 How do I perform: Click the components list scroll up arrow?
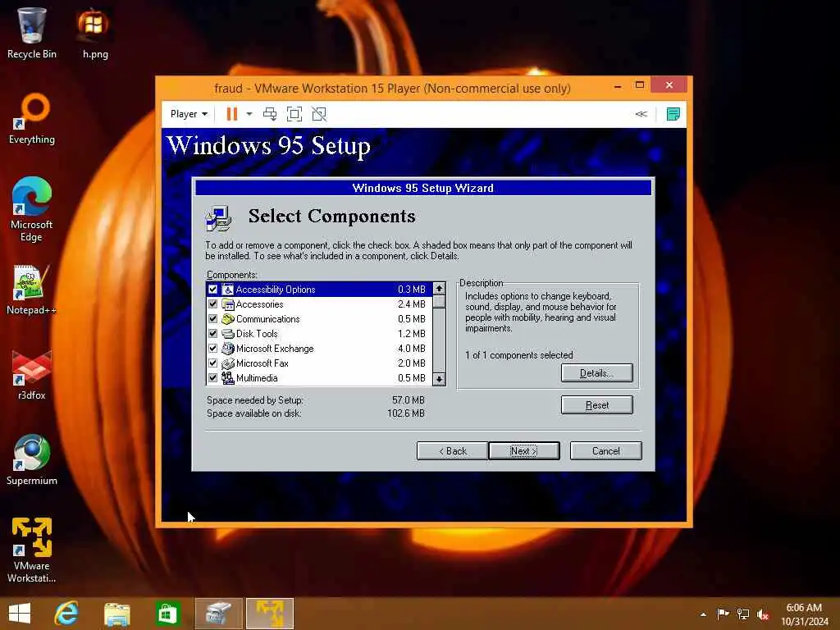click(x=439, y=289)
